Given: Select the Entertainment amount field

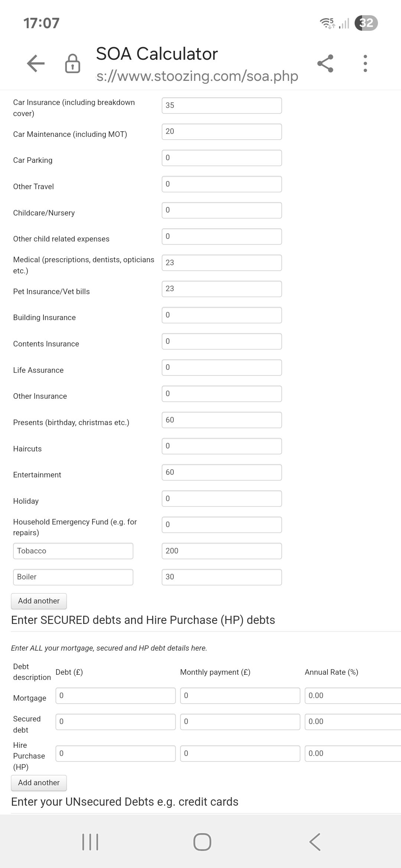Looking at the screenshot, I should click(222, 472).
